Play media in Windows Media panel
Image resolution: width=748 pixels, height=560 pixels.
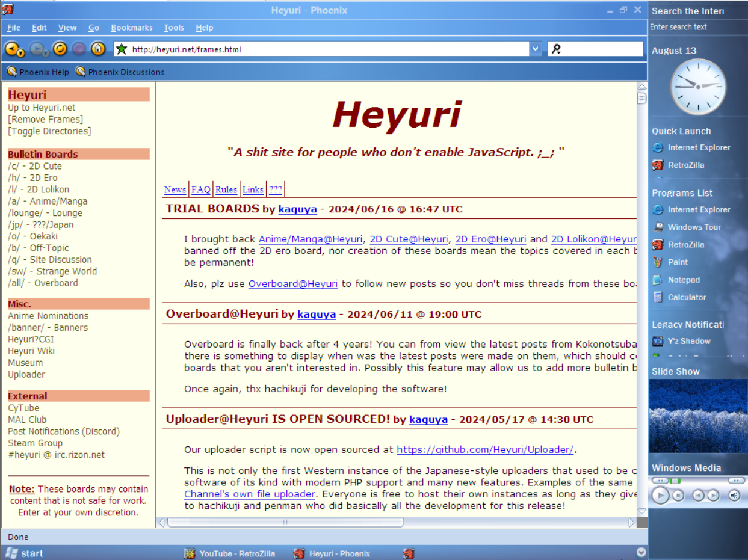point(660,496)
